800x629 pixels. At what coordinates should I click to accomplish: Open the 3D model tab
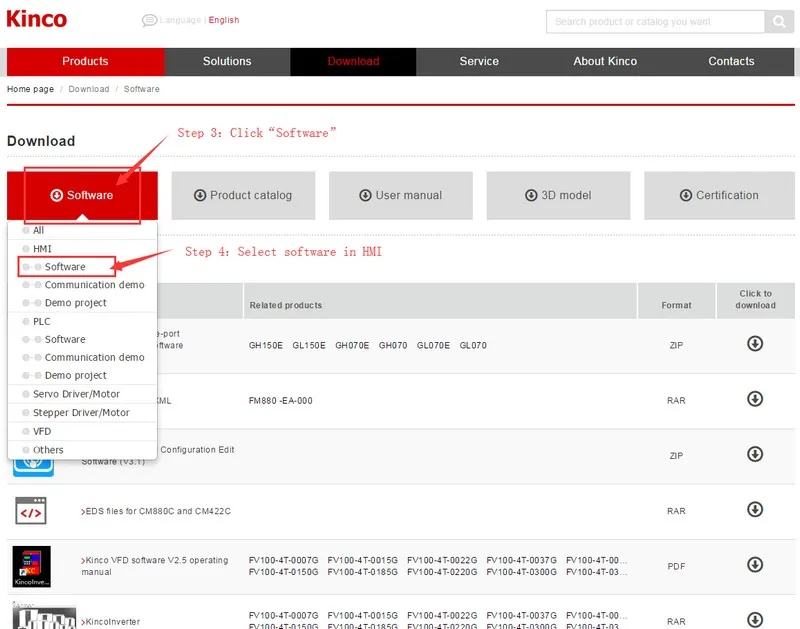pyautogui.click(x=558, y=195)
